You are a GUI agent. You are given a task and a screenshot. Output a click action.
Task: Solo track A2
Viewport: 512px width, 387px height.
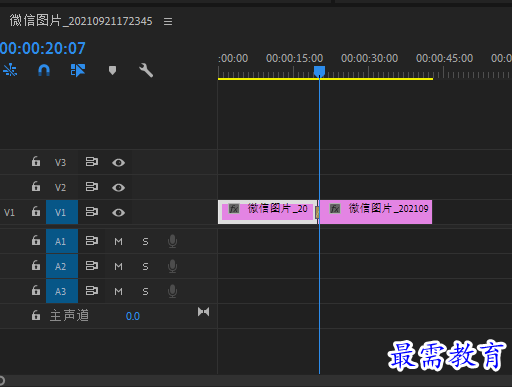[145, 266]
